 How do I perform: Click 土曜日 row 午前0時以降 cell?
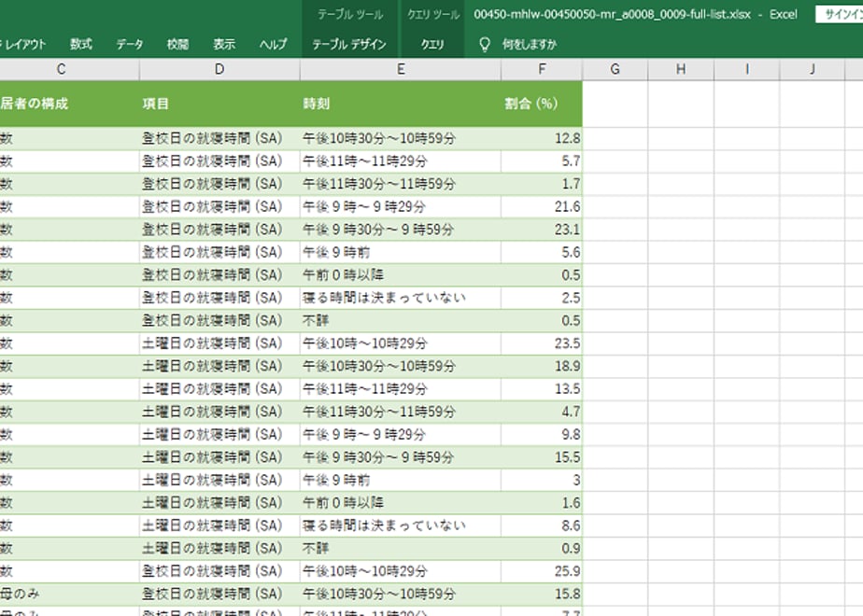click(x=401, y=503)
